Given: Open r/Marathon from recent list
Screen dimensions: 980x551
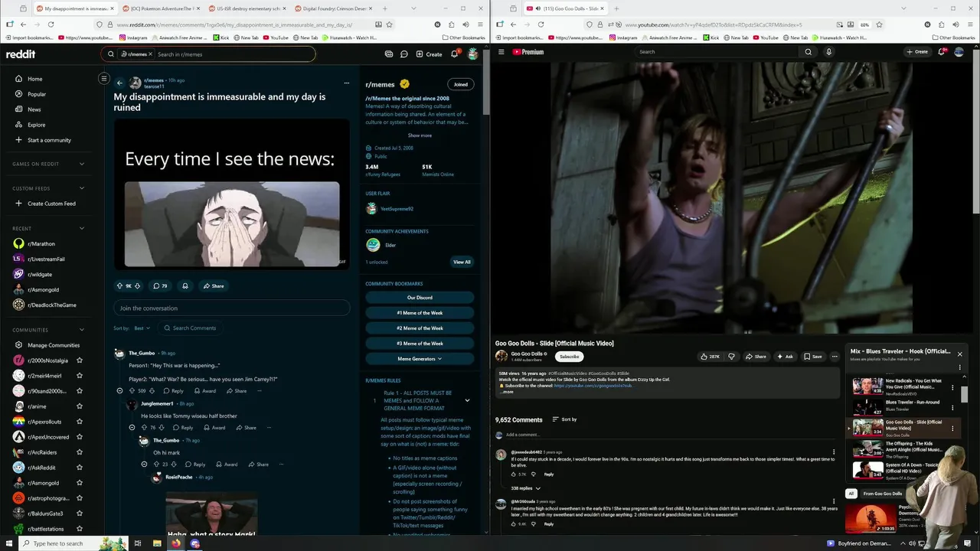Looking at the screenshot, I should tap(41, 244).
